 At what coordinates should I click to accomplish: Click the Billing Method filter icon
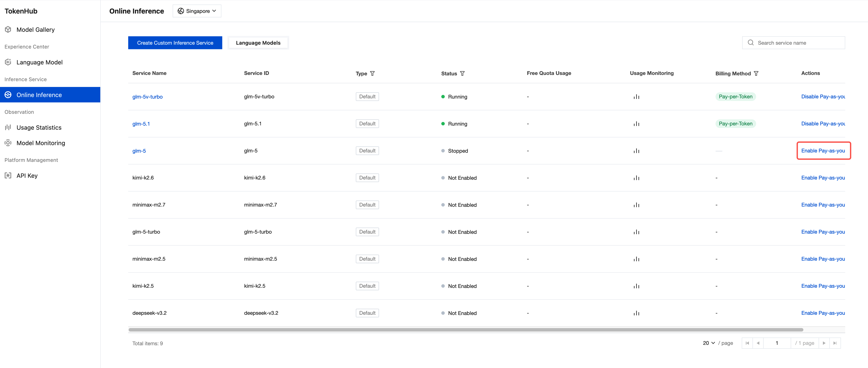coord(756,73)
